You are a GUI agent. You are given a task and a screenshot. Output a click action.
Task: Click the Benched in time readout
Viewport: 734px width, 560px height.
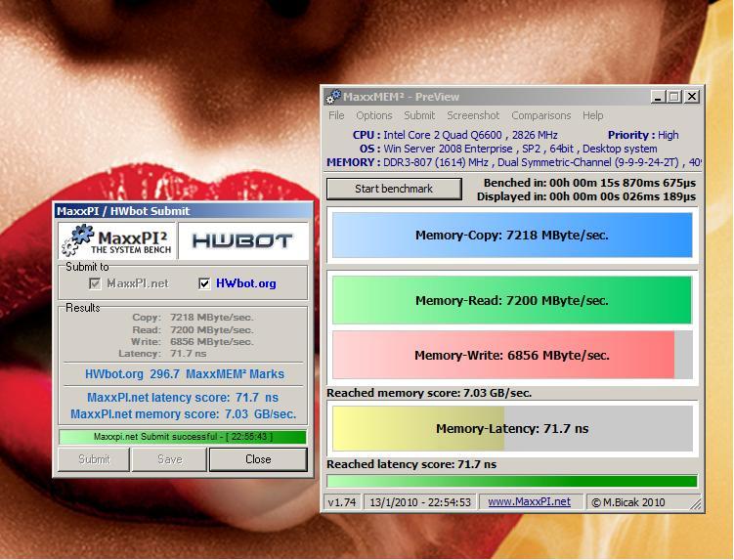tap(589, 183)
